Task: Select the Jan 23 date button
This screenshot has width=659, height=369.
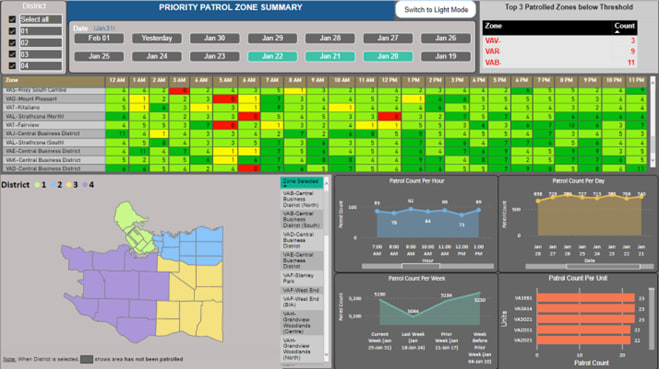Action: pyautogui.click(x=214, y=56)
